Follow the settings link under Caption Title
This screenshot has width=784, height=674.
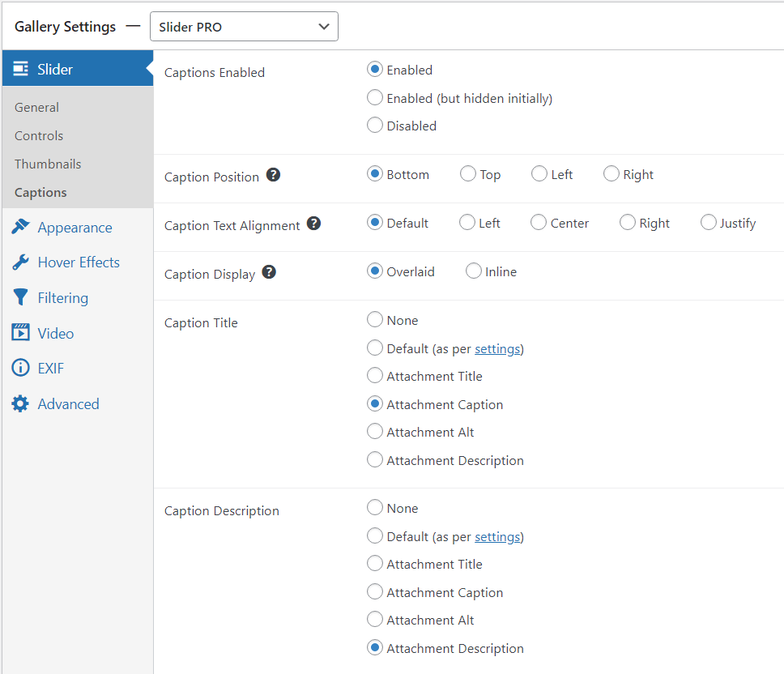(497, 348)
